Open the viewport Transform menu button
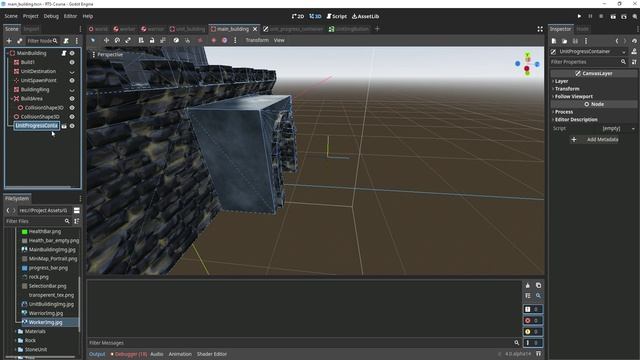640x360 pixels. pos(257,40)
